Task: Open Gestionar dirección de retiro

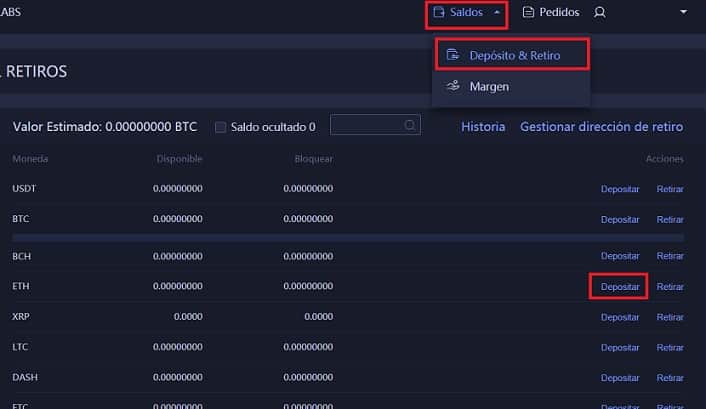Action: click(x=602, y=127)
